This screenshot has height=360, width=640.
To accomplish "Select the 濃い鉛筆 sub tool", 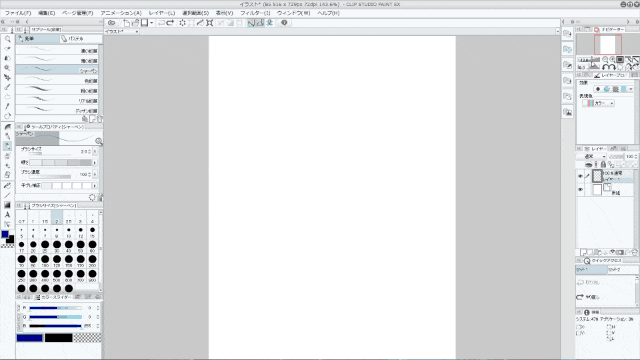I will coord(57,51).
